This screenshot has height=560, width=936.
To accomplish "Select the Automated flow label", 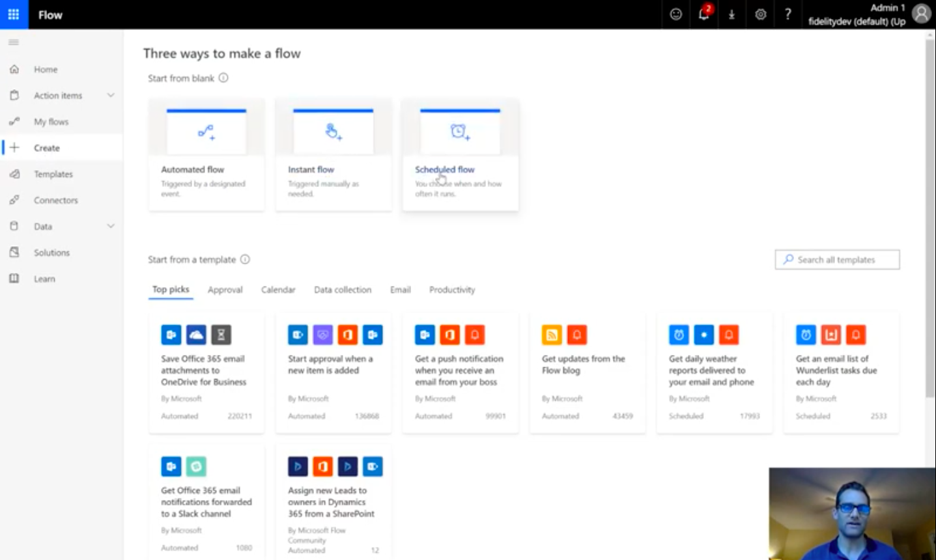I will click(x=192, y=169).
